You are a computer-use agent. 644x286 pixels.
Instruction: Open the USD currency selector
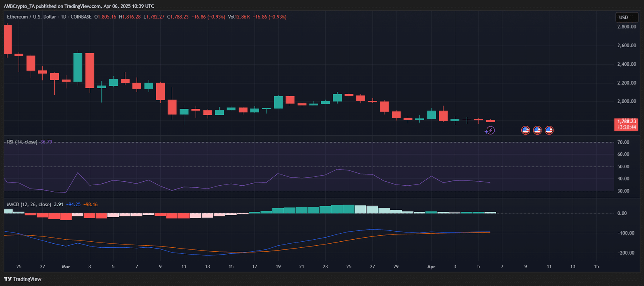tap(626, 17)
